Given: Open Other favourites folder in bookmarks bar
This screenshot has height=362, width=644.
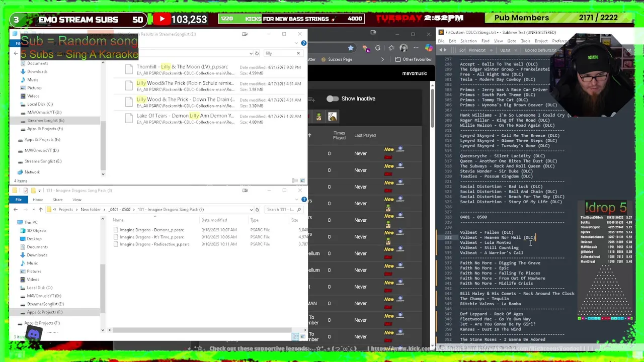Looking at the screenshot, I should [413, 59].
